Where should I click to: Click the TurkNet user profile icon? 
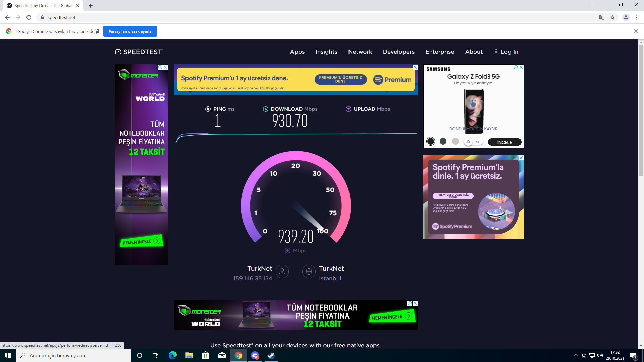pos(282,271)
